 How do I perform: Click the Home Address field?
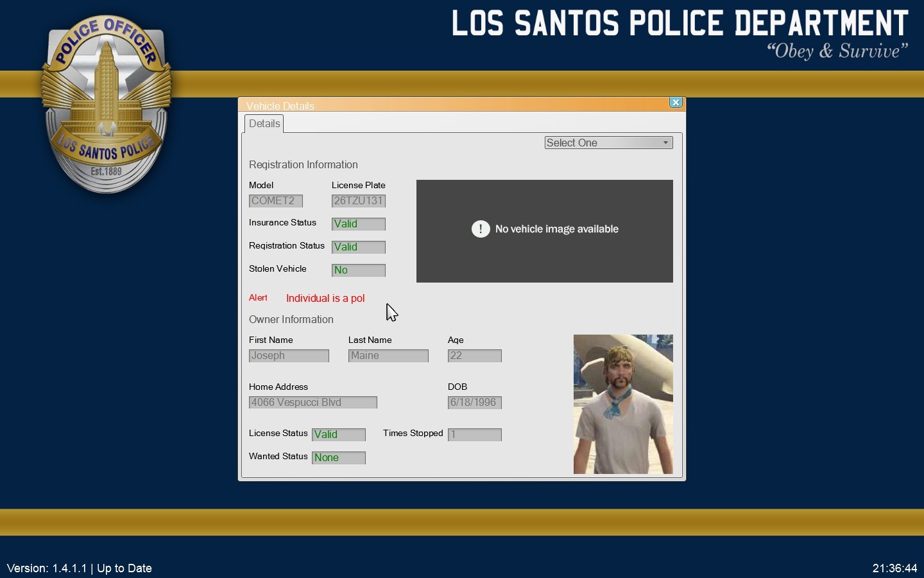(x=313, y=403)
